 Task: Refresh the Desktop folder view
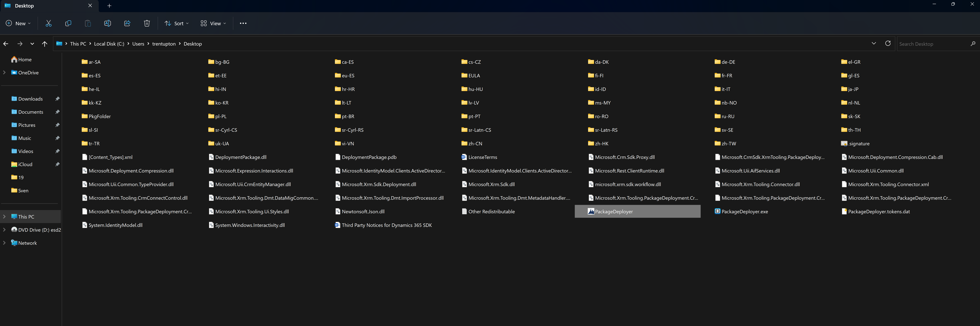coord(888,43)
